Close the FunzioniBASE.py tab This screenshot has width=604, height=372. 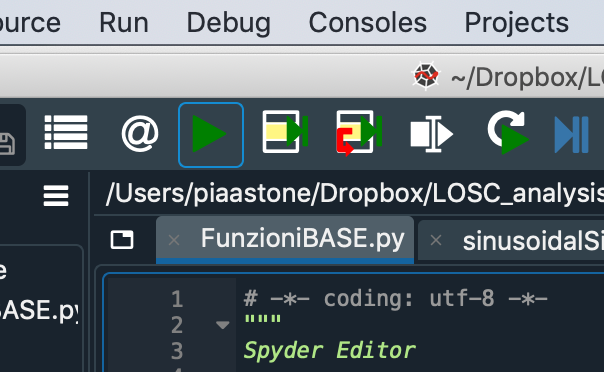(174, 240)
